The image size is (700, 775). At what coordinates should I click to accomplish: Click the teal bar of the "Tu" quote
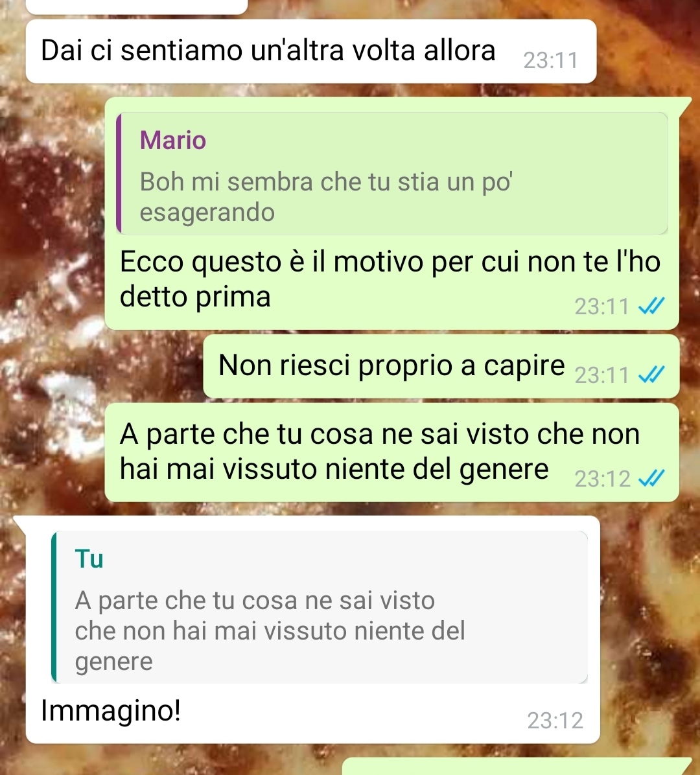pyautogui.click(x=54, y=607)
